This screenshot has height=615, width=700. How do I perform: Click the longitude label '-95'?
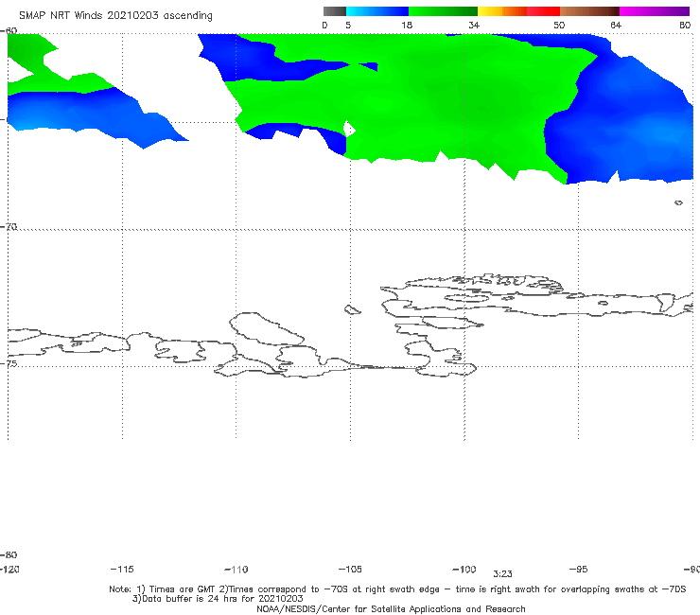coord(578,569)
